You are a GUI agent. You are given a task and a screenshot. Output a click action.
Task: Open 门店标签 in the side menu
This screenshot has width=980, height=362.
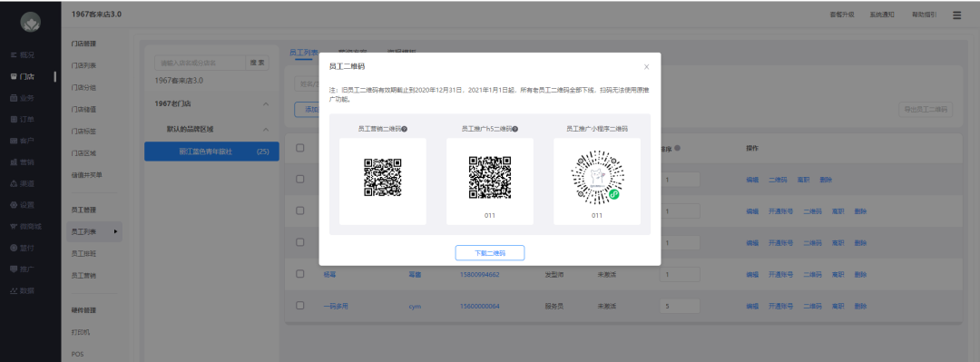83,132
